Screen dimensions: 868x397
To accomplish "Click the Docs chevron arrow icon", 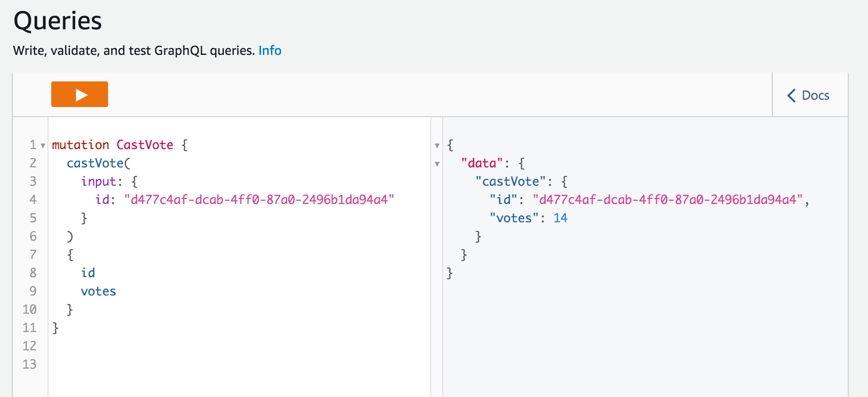I will click(791, 95).
